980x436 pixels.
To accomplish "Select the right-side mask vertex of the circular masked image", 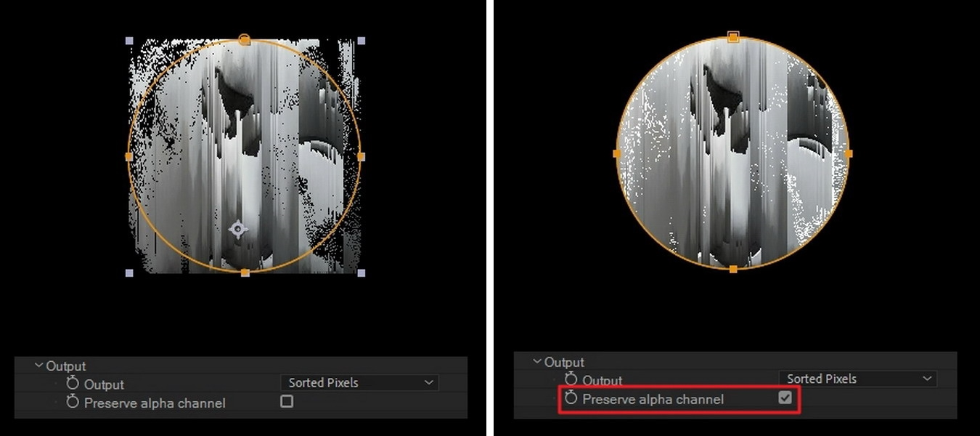I will 849,153.
